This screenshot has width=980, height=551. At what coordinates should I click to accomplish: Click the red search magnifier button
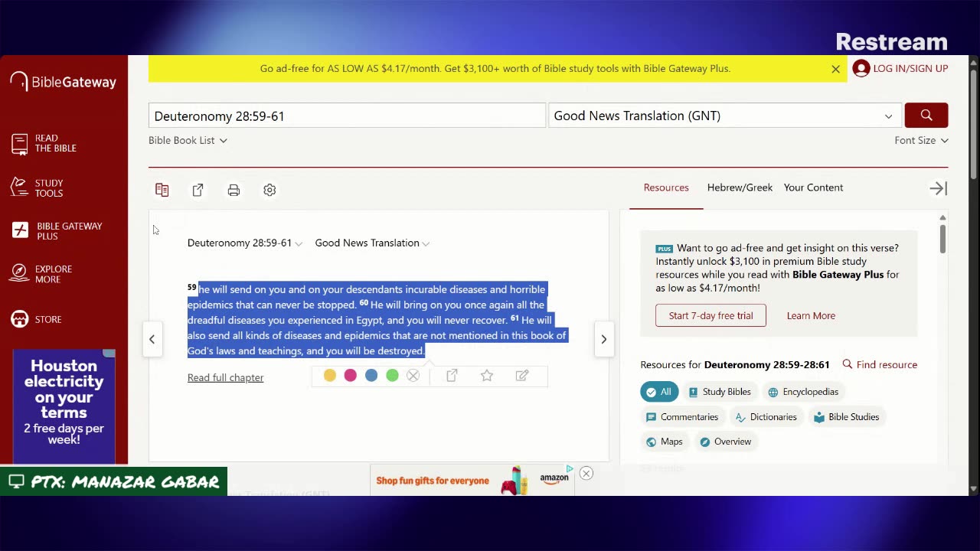click(x=926, y=116)
